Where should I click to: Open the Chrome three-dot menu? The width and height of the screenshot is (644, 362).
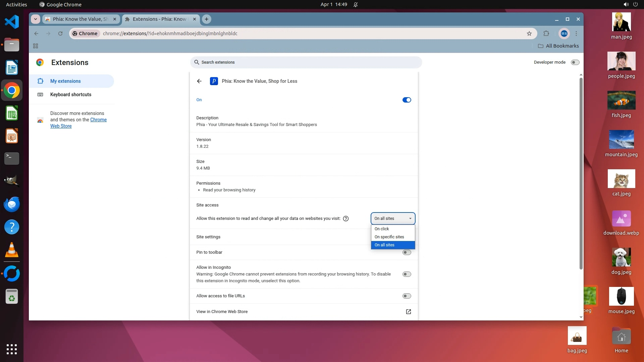click(576, 34)
